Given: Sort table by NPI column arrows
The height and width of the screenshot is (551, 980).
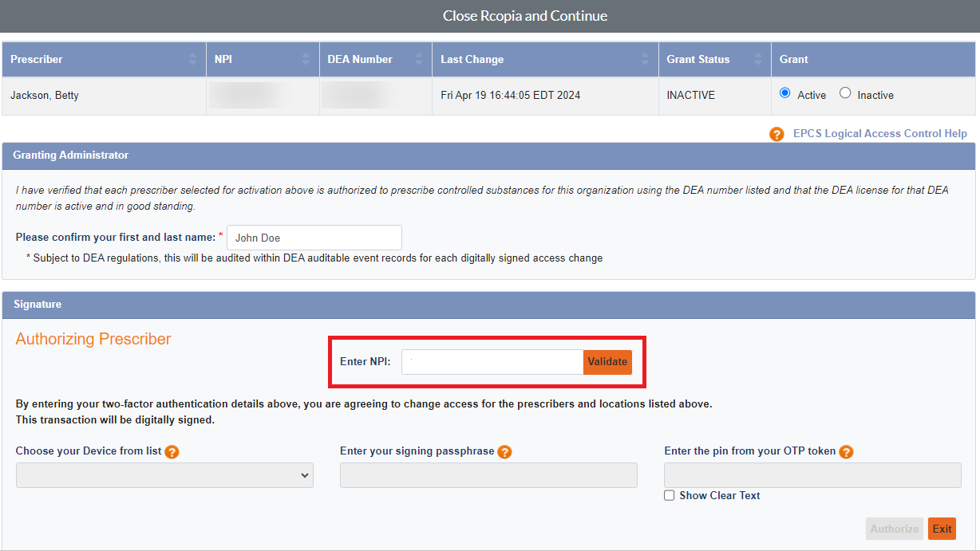Looking at the screenshot, I should [306, 60].
